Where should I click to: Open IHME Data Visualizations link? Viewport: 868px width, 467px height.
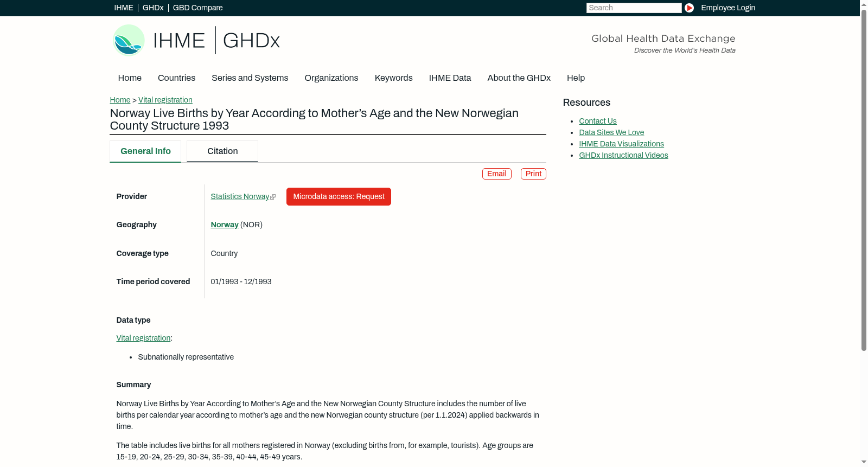coord(622,144)
